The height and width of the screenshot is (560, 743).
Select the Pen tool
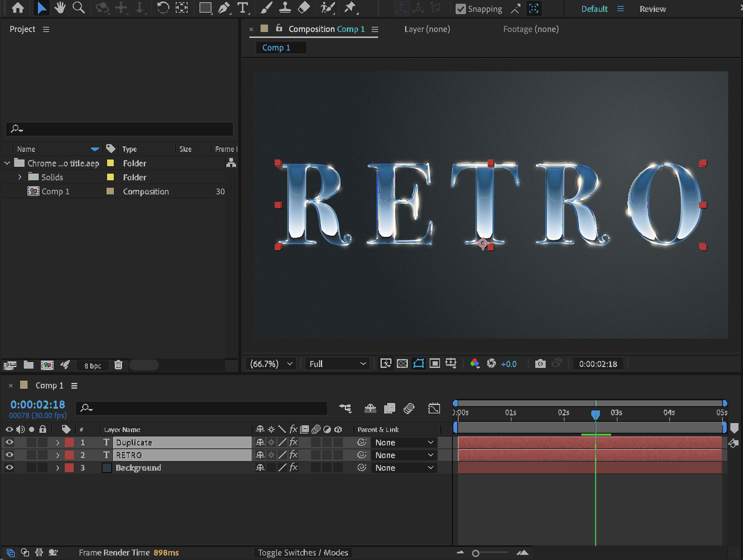223,8
